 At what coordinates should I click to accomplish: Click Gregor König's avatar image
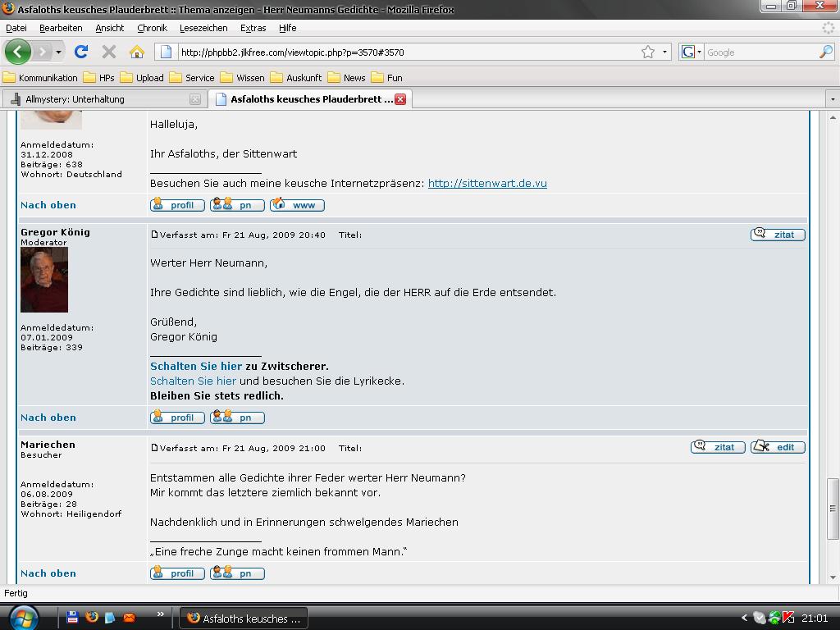[x=44, y=280]
